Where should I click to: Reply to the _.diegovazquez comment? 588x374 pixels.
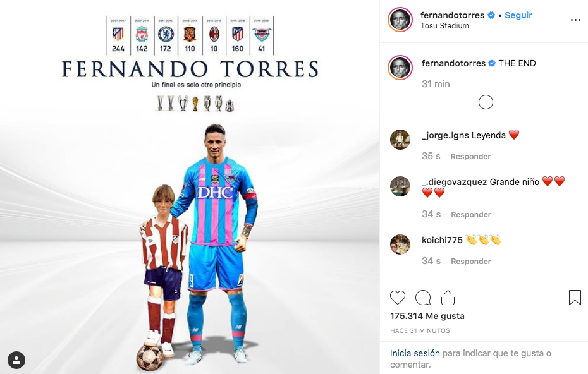pos(470,215)
